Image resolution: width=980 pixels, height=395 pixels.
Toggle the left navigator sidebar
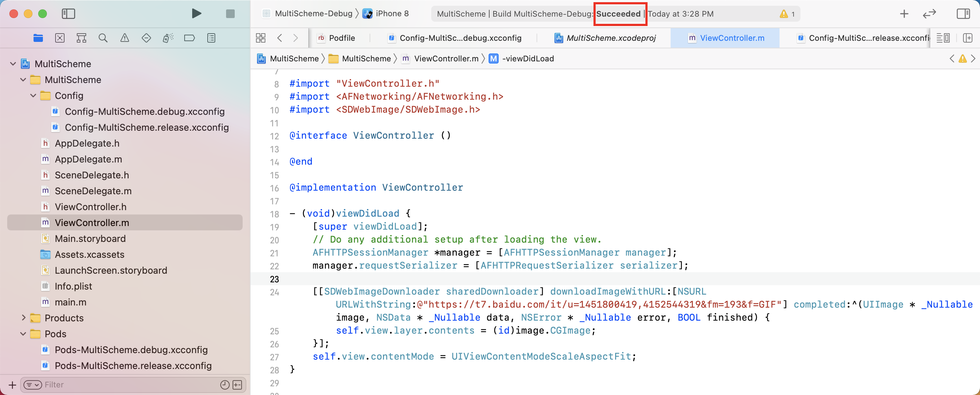69,14
